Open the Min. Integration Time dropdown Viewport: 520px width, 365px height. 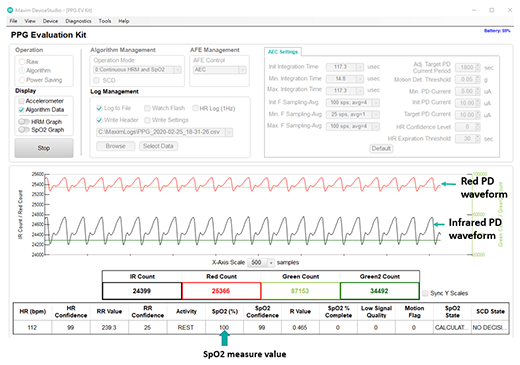(360, 79)
